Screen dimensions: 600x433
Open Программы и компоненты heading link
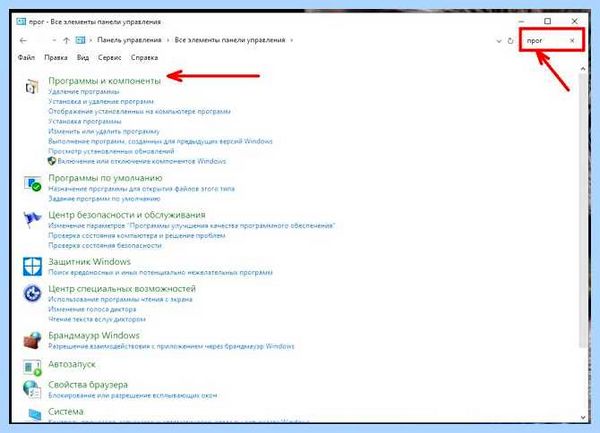[104, 81]
